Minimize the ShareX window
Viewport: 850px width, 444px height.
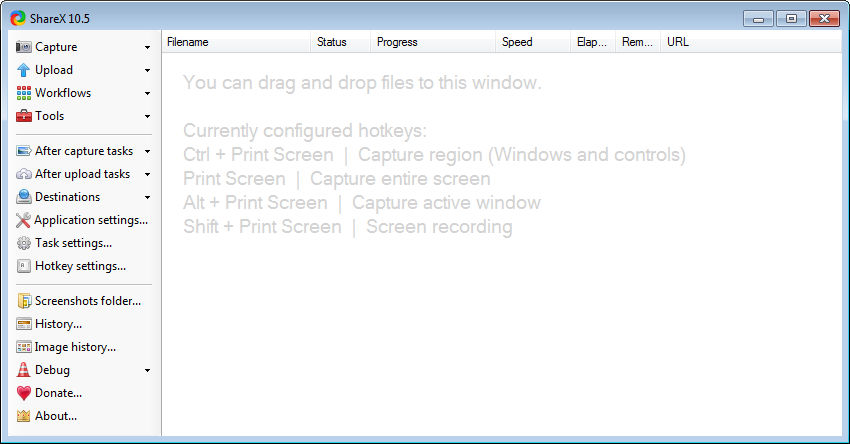click(758, 19)
